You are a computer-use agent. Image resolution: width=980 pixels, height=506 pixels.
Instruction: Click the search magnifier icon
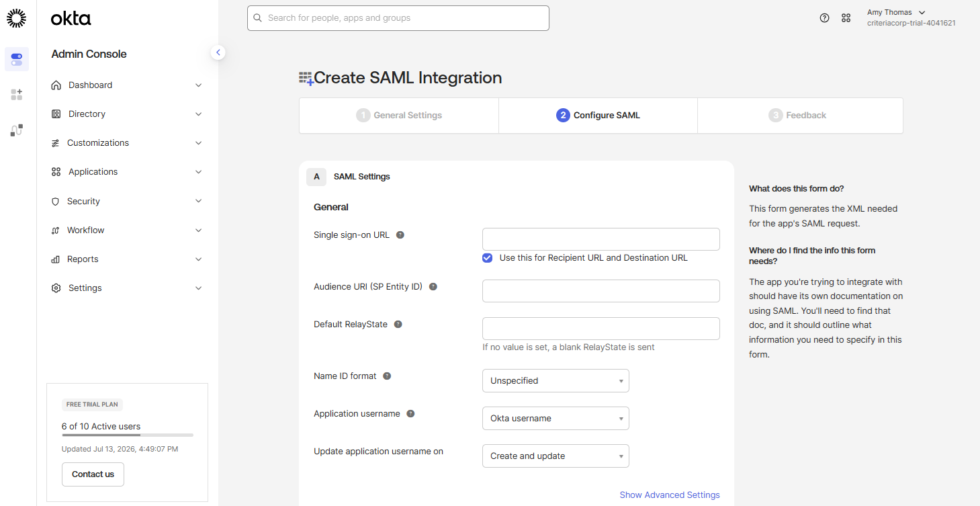257,18
